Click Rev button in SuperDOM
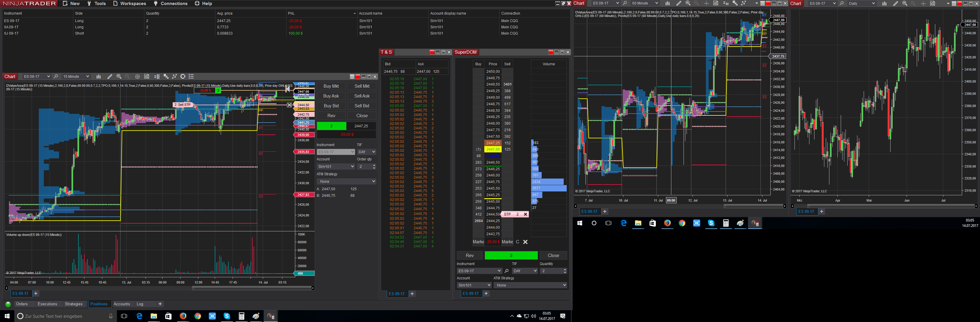The image size is (980, 322). click(470, 256)
